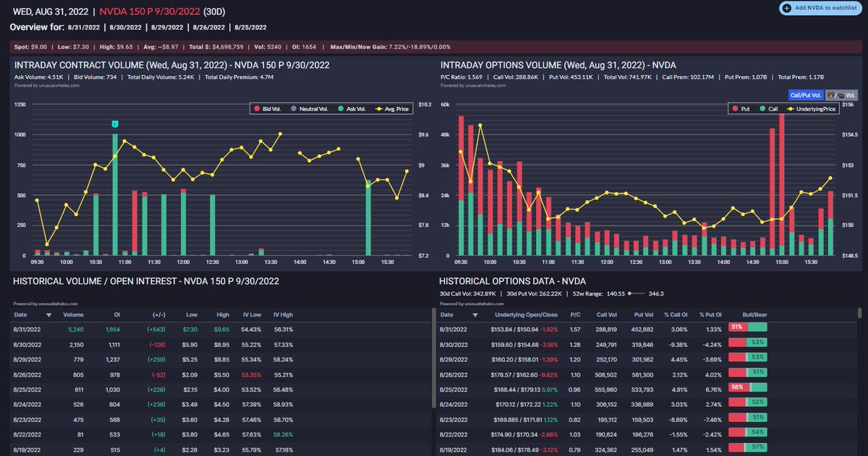Open overview for 8/25/2022
The height and width of the screenshot is (456, 868).
click(x=250, y=27)
